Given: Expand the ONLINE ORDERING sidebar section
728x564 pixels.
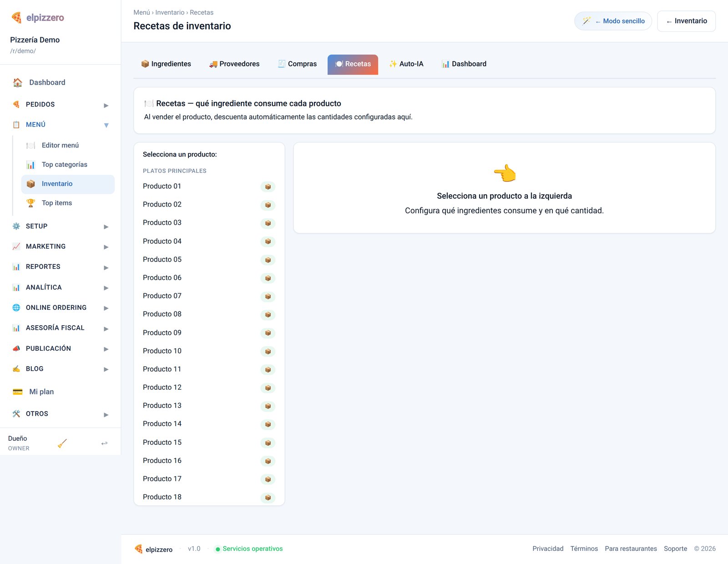Looking at the screenshot, I should click(x=61, y=307).
